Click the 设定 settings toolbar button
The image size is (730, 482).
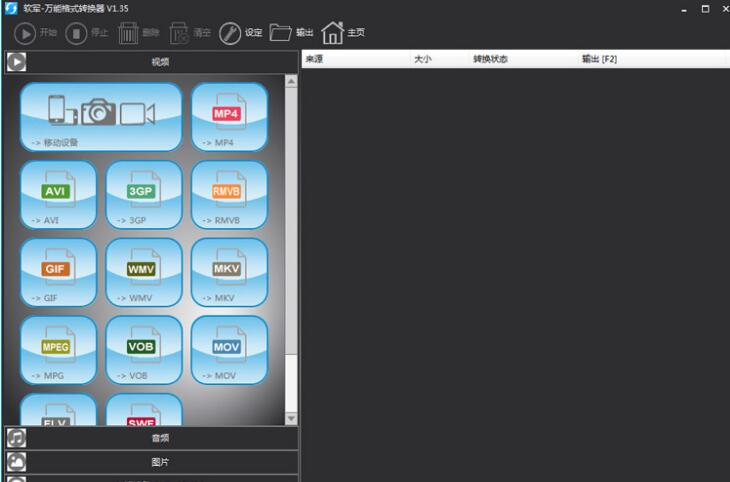coord(241,33)
